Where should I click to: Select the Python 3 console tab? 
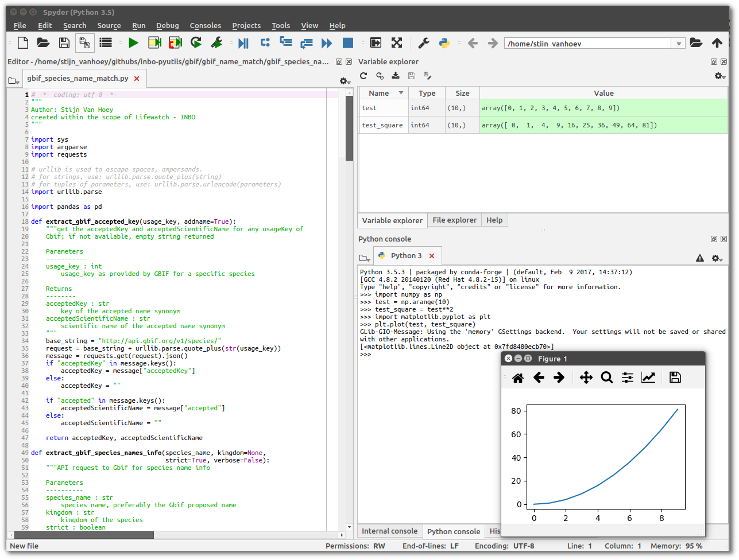click(x=407, y=256)
